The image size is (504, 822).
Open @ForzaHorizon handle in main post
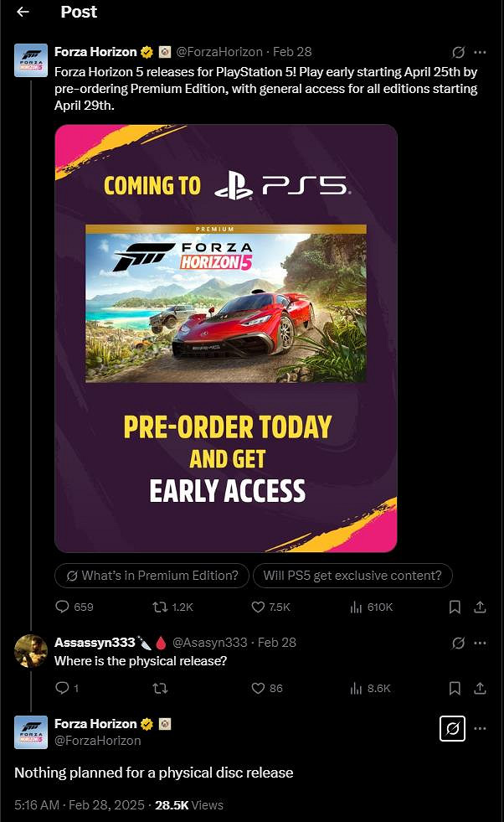[219, 52]
